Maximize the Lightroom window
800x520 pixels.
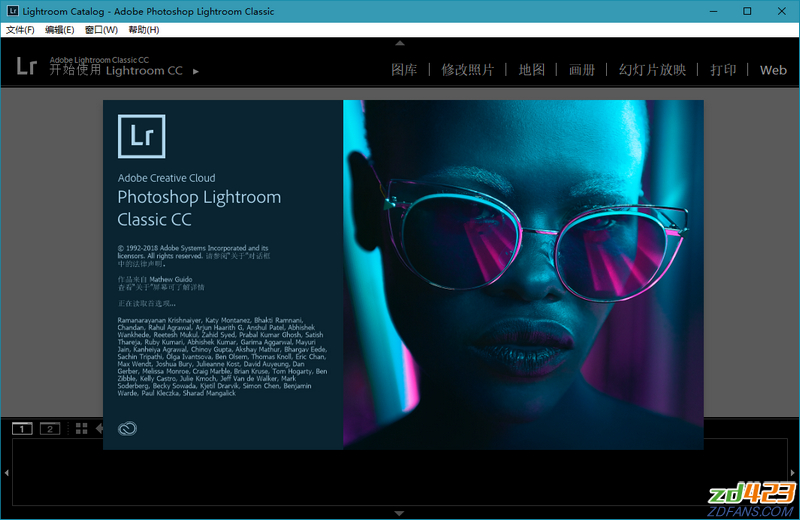(747, 11)
